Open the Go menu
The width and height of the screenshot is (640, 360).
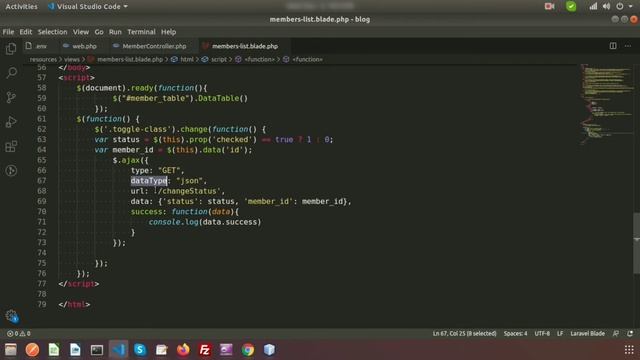[99, 32]
